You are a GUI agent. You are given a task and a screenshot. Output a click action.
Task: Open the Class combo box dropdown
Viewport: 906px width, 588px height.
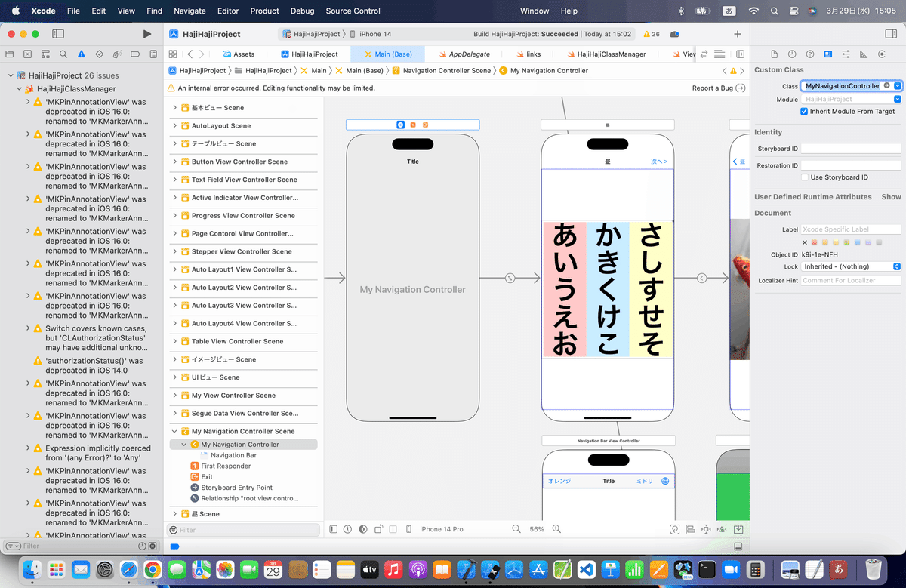point(897,86)
